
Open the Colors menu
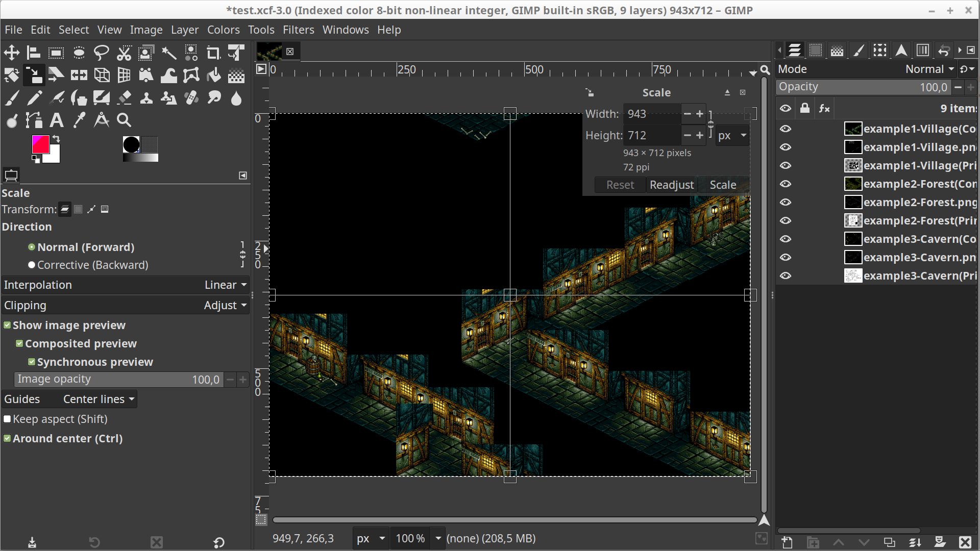[223, 30]
